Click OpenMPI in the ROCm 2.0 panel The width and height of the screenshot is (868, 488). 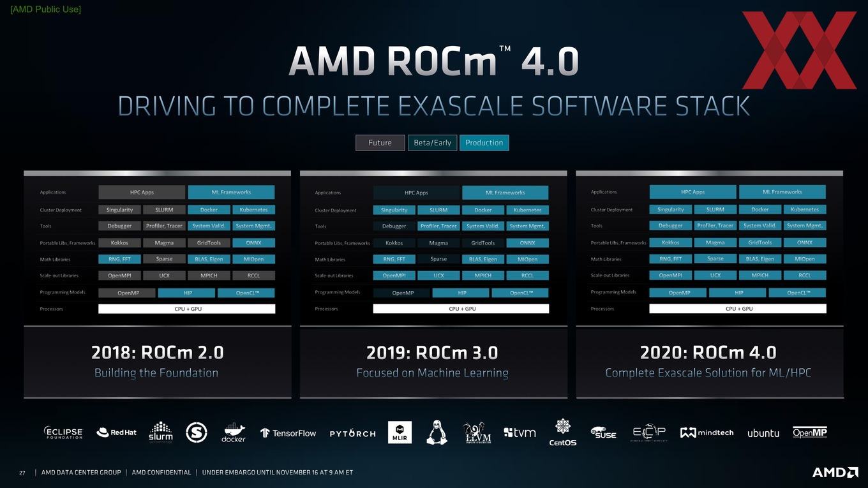(x=119, y=276)
